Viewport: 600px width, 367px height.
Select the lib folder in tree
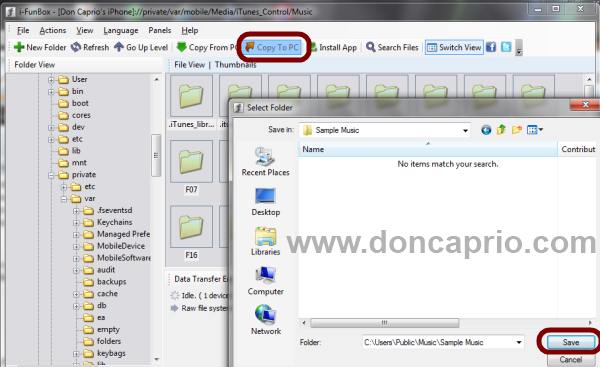(76, 150)
